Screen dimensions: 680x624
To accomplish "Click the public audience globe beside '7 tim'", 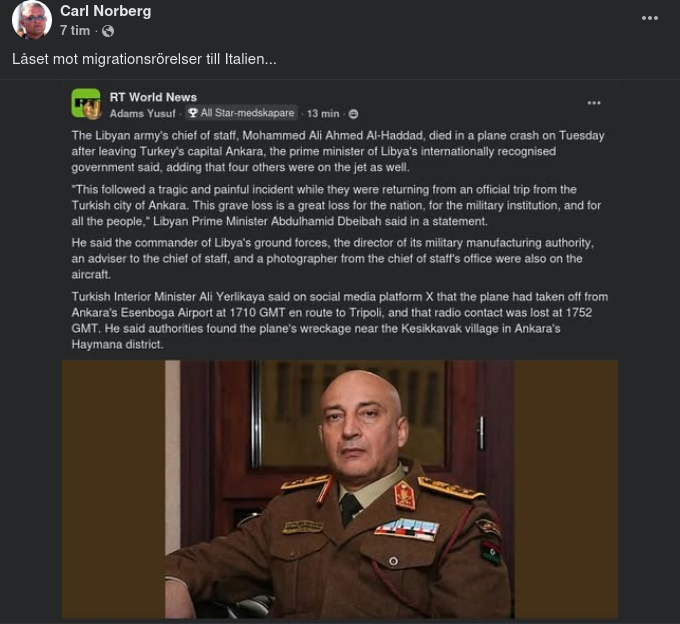I will tap(108, 31).
